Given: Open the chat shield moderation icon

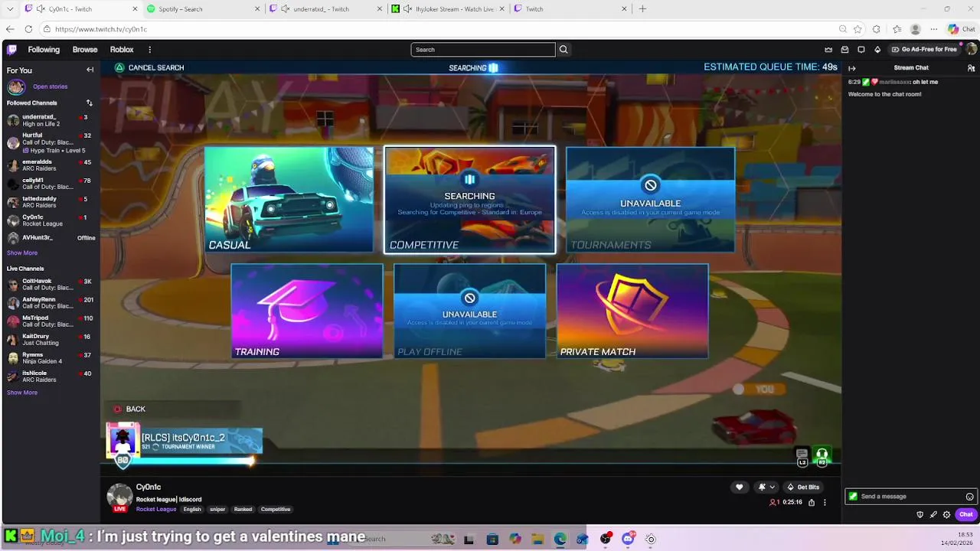Looking at the screenshot, I should click(x=920, y=514).
